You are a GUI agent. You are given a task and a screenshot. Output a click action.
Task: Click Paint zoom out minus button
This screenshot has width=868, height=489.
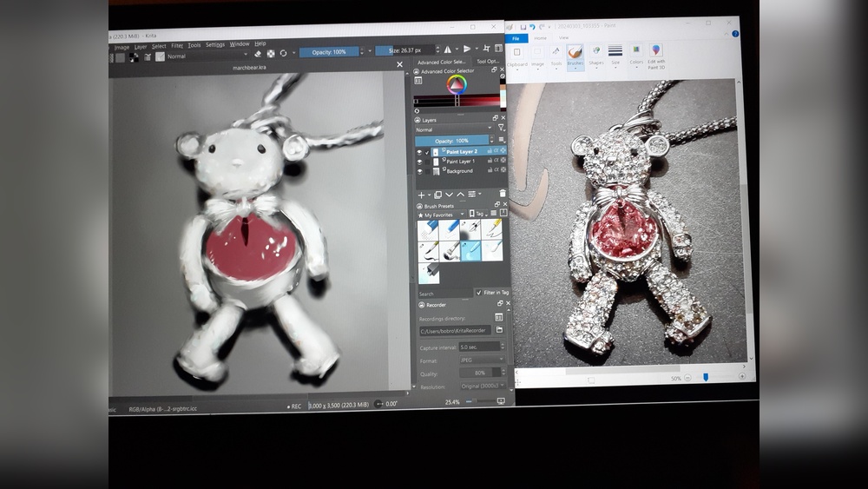[687, 378]
